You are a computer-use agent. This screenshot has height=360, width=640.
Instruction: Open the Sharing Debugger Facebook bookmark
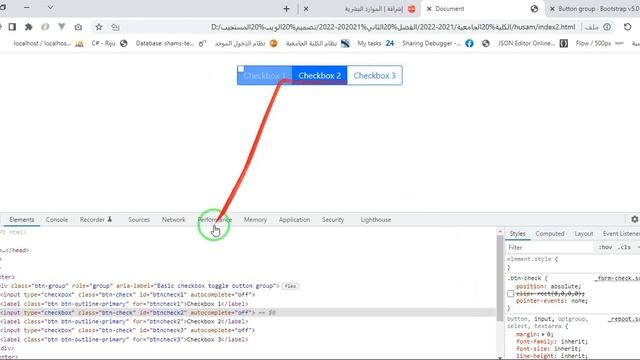438,43
